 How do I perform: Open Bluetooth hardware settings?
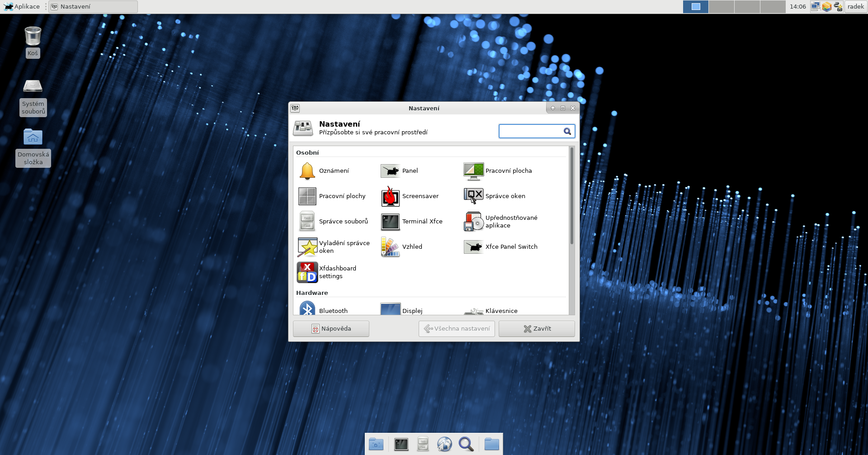(323, 310)
